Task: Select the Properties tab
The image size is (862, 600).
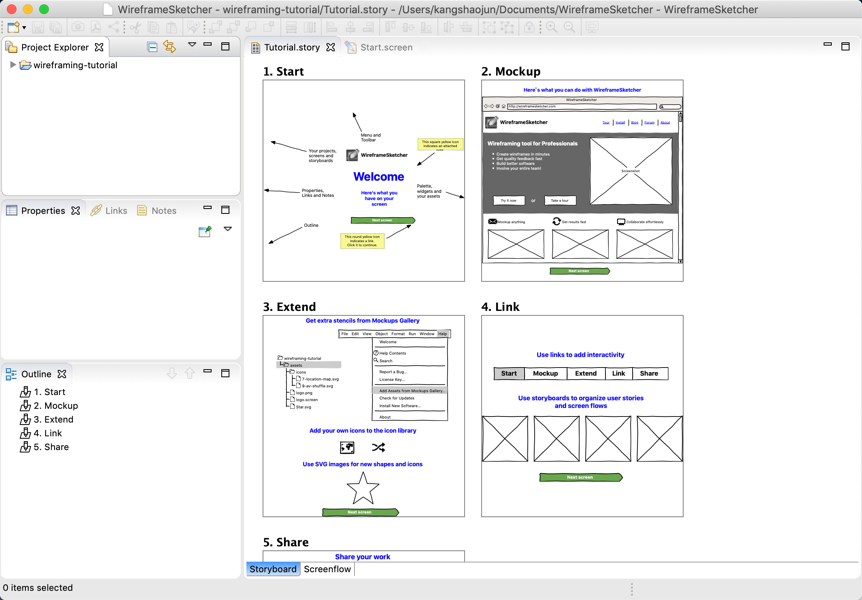Action: 43,211
